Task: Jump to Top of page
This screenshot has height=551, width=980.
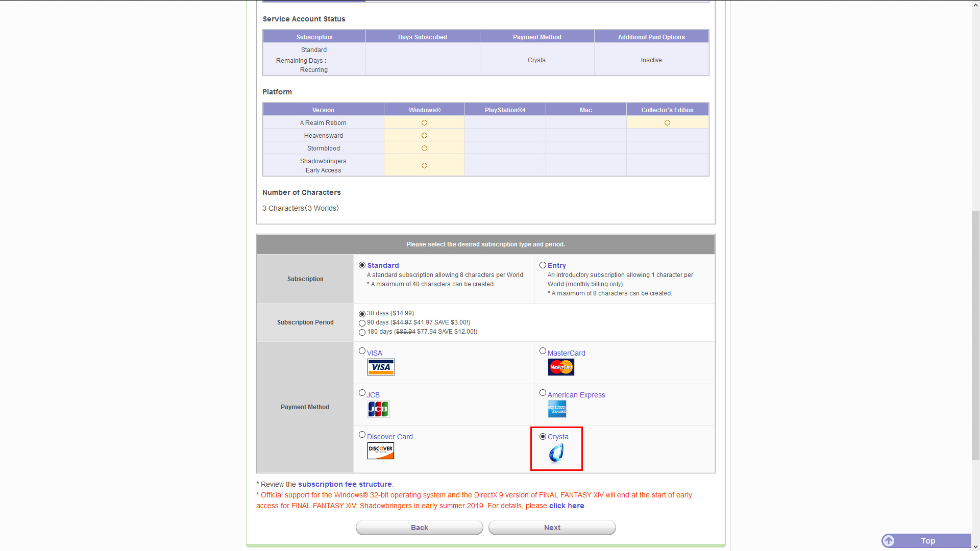Action: [926, 541]
